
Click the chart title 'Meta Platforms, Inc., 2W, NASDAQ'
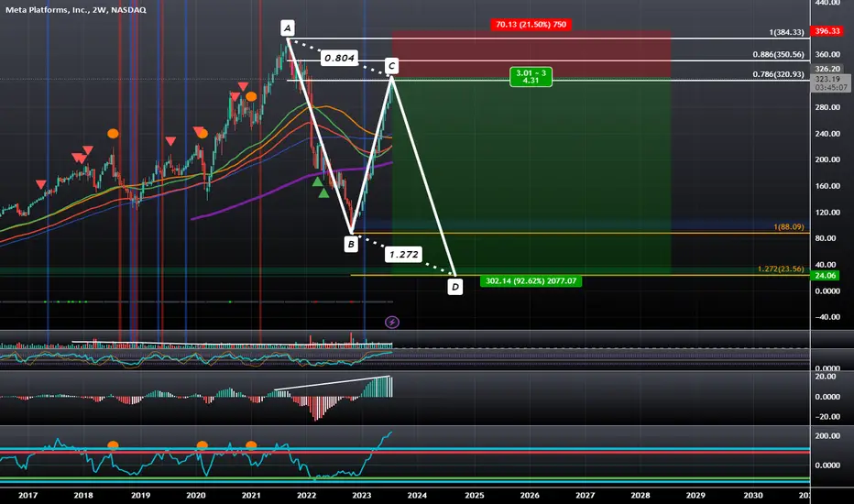[76, 10]
